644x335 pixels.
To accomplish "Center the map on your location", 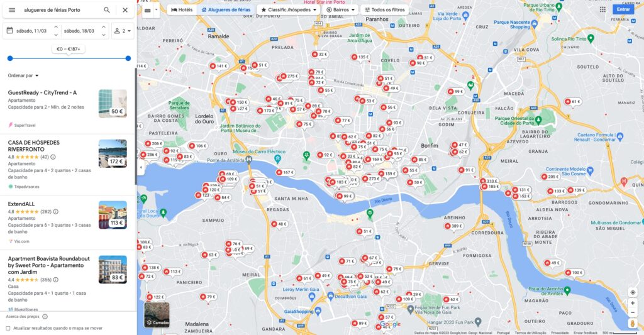I will (x=633, y=292).
